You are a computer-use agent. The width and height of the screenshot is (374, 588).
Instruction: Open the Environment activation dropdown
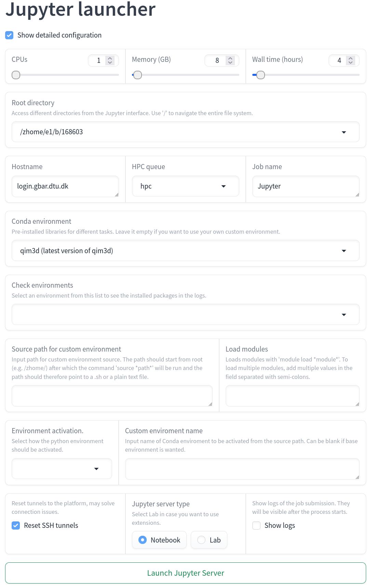[96, 469]
